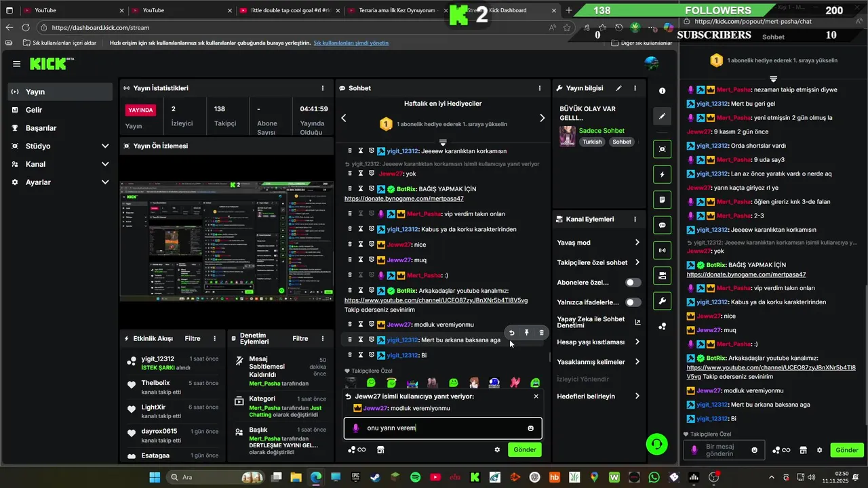
Task: Click the popout 'Bir mesaj gönderin' input
Action: tap(724, 450)
